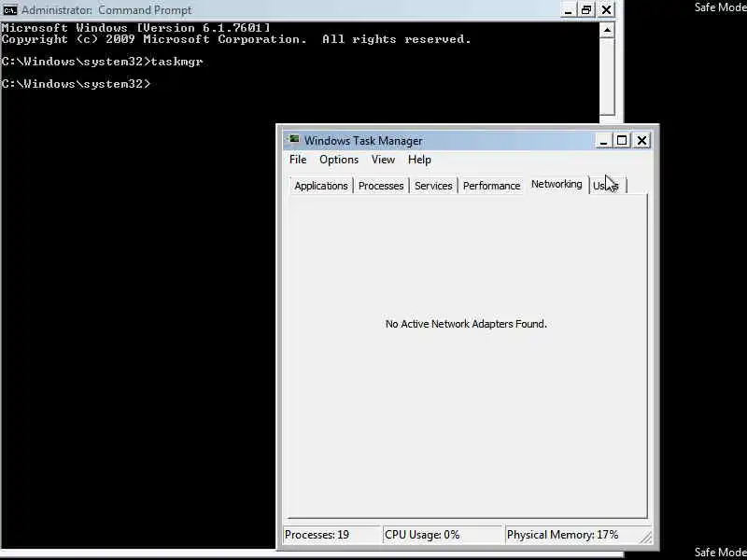This screenshot has height=560, width=747.
Task: Restore down the Command Prompt window
Action: pos(586,10)
